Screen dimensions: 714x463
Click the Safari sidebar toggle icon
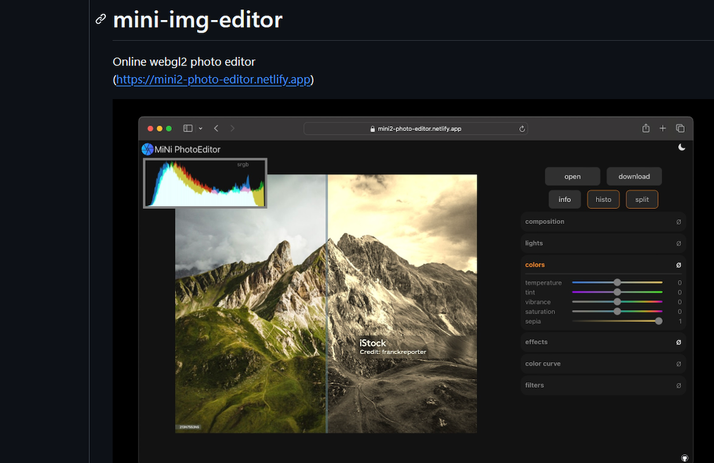[188, 128]
